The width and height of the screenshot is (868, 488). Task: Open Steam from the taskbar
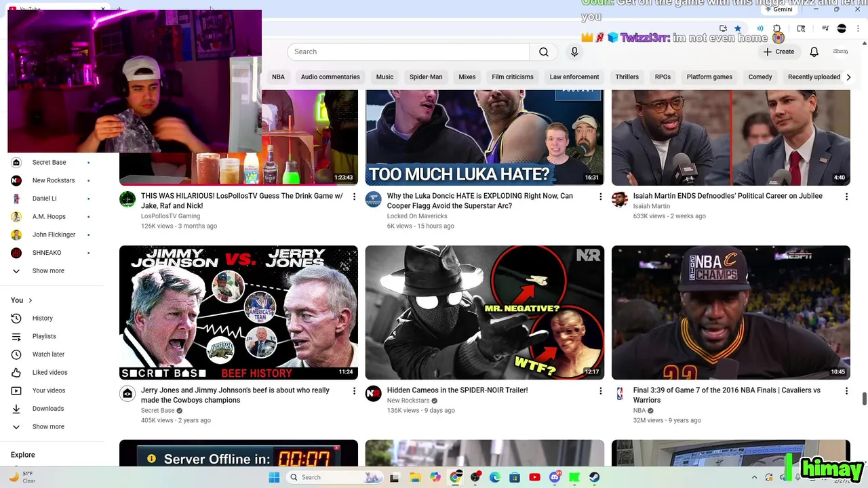[x=595, y=477]
